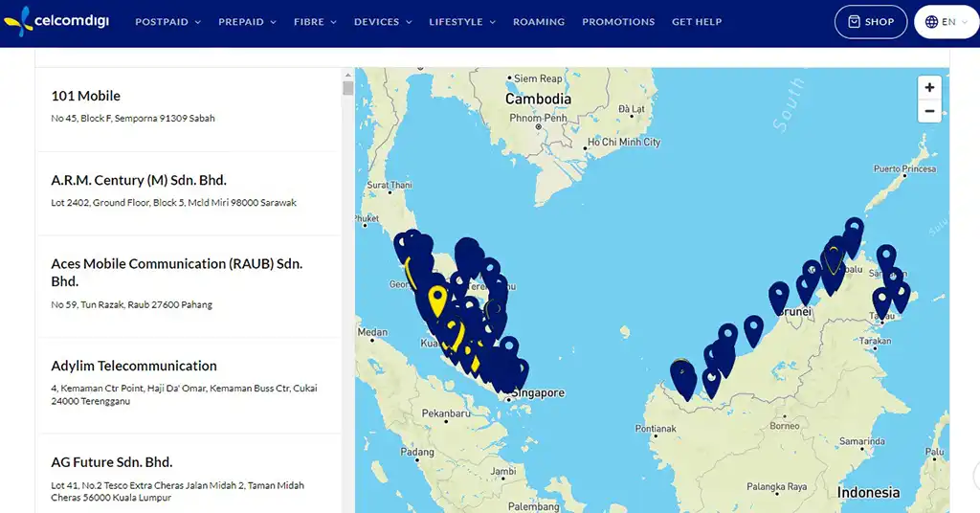Open the EN language selector

pyautogui.click(x=947, y=22)
